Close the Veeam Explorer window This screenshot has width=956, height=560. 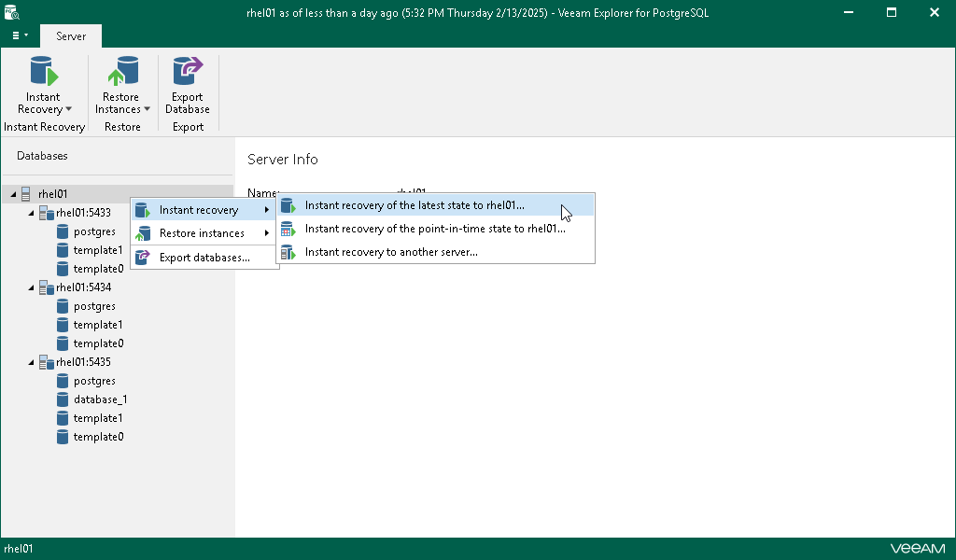pyautogui.click(x=934, y=12)
